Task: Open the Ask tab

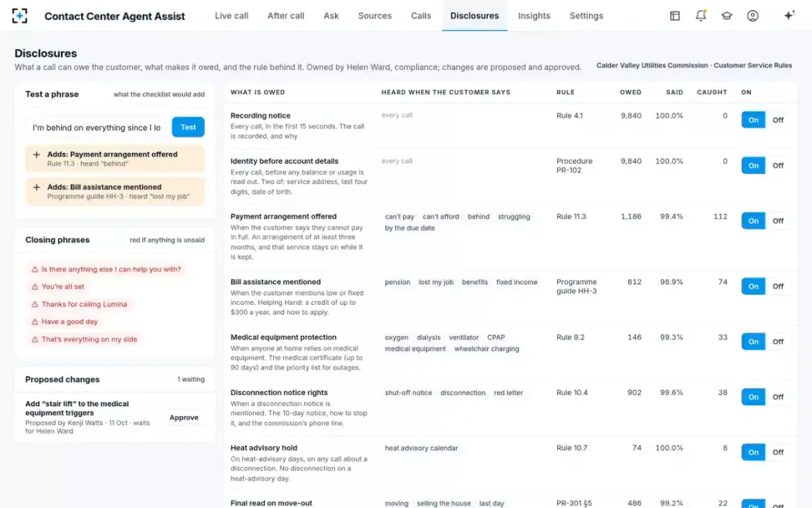Action: [x=331, y=16]
